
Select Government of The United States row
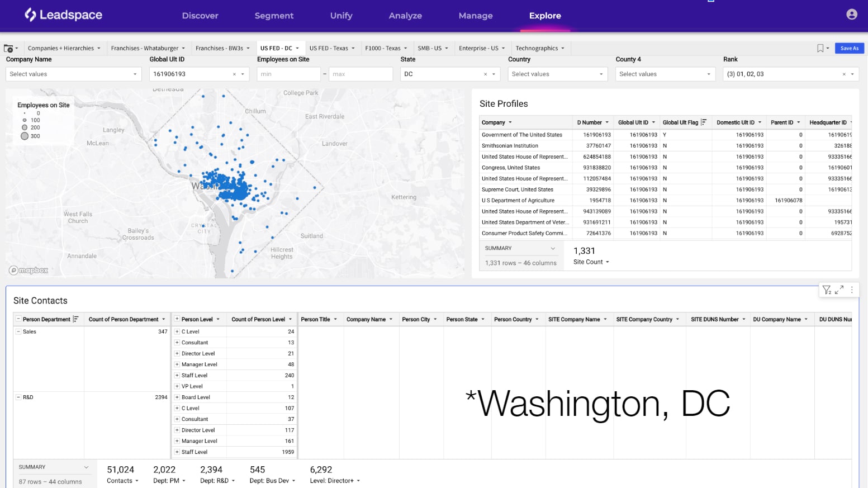tap(665, 135)
